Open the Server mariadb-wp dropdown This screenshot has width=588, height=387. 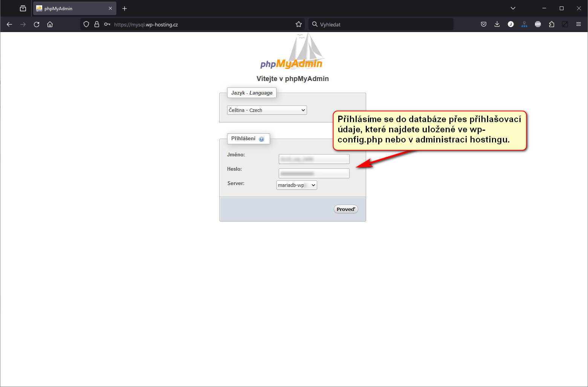pyautogui.click(x=297, y=185)
